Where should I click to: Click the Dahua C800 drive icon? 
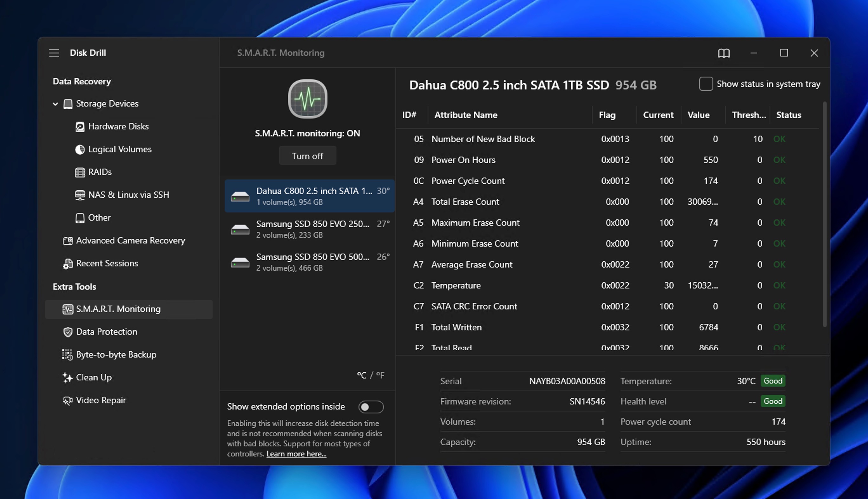pyautogui.click(x=240, y=196)
